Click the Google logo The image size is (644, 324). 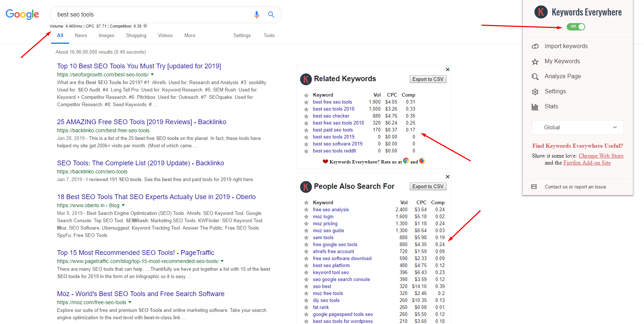point(22,14)
